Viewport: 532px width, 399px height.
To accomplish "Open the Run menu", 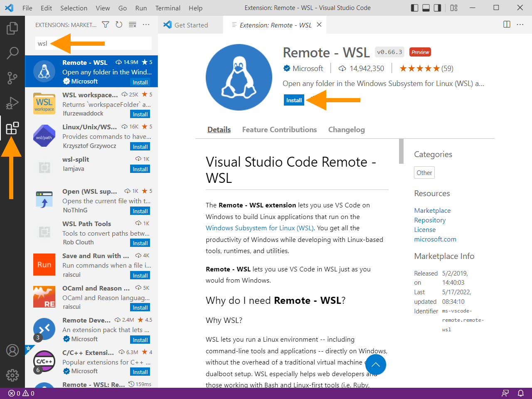I will point(141,8).
